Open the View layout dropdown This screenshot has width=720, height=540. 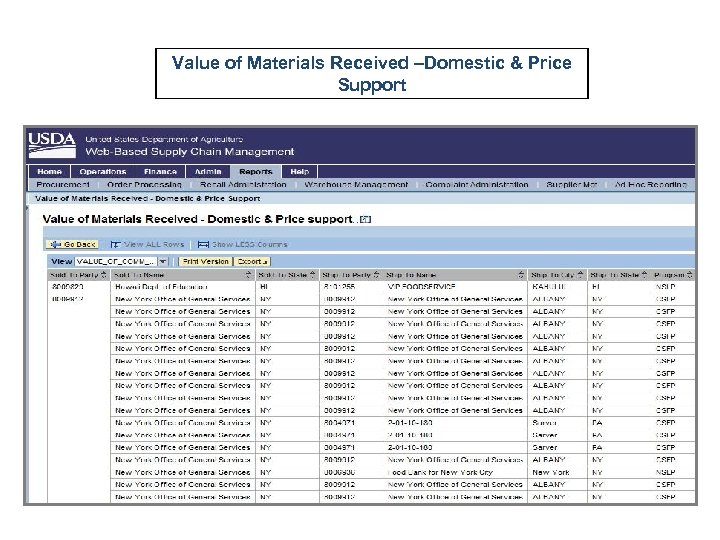pos(163,261)
